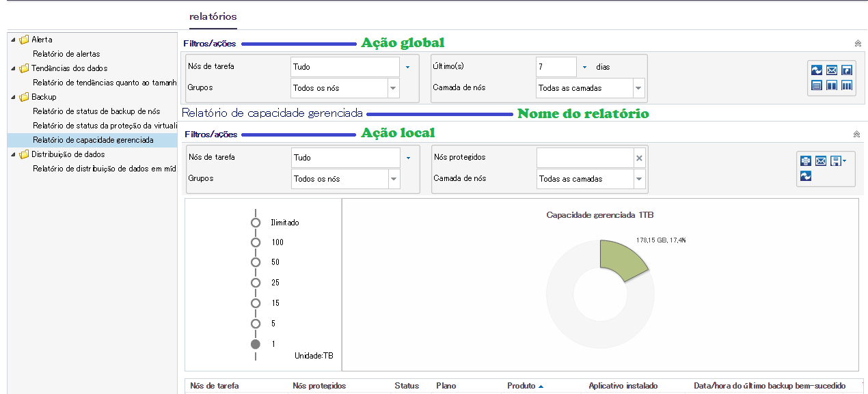Click the global email report icon
The width and height of the screenshot is (868, 394).
tap(832, 70)
